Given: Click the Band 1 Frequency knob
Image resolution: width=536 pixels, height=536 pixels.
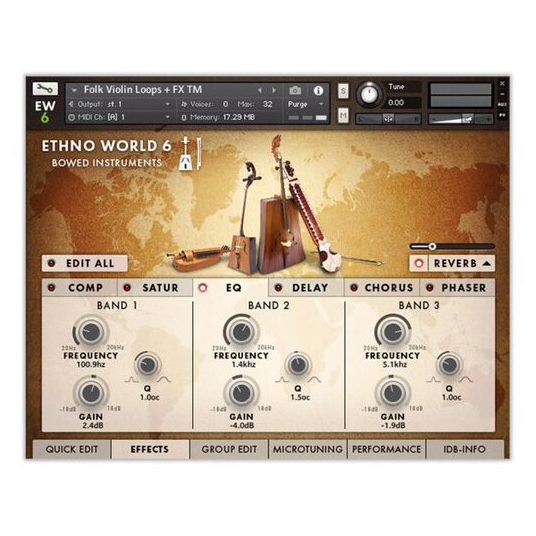Looking at the screenshot, I should click(x=91, y=331).
